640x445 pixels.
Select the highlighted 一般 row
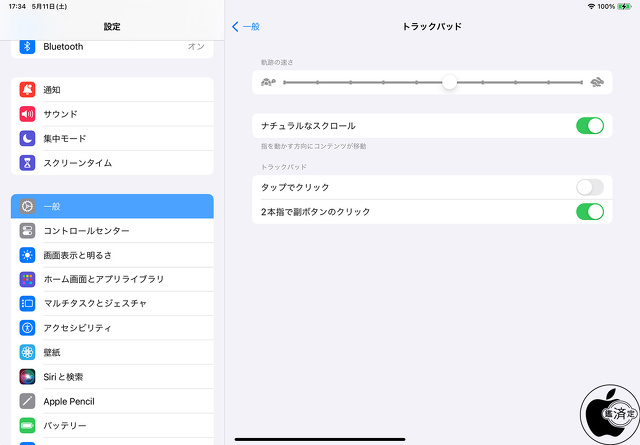tap(112, 206)
